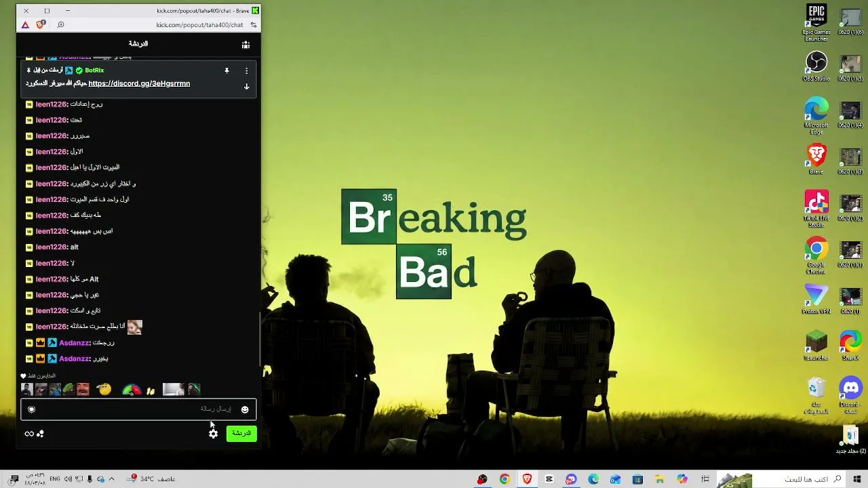This screenshot has height=488, width=868.
Task: Open 0620 (1)(6) desktop file
Action: (850, 21)
